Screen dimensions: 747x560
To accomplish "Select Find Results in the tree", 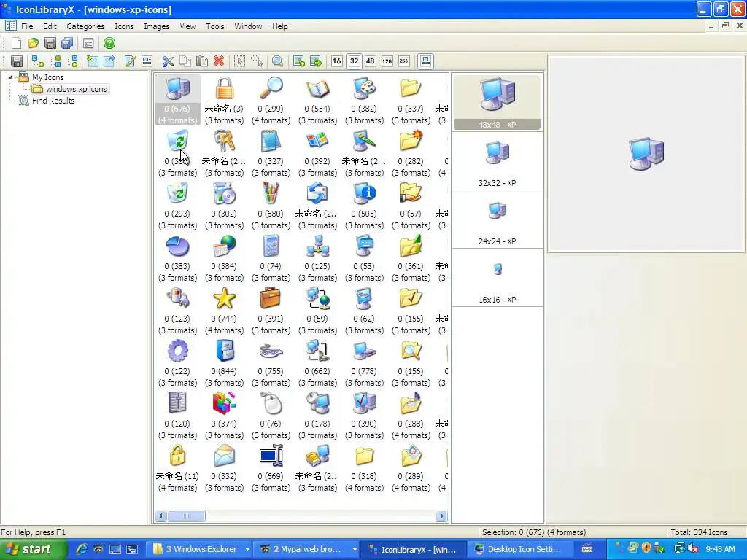I will click(53, 101).
